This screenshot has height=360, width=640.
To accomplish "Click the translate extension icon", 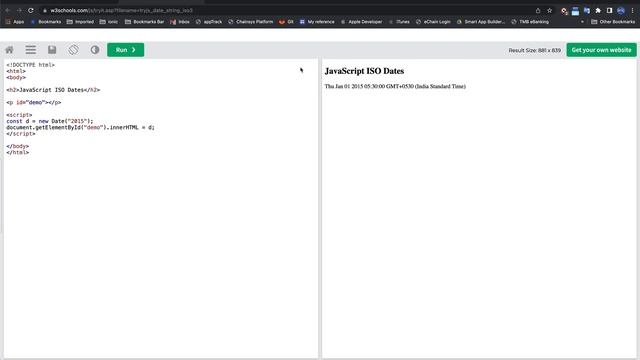I will pyautogui.click(x=587, y=11).
